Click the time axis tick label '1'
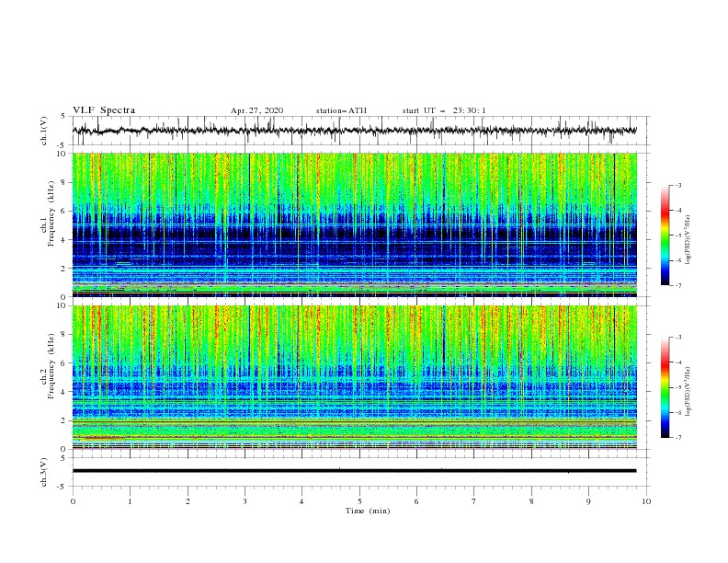 (x=130, y=501)
